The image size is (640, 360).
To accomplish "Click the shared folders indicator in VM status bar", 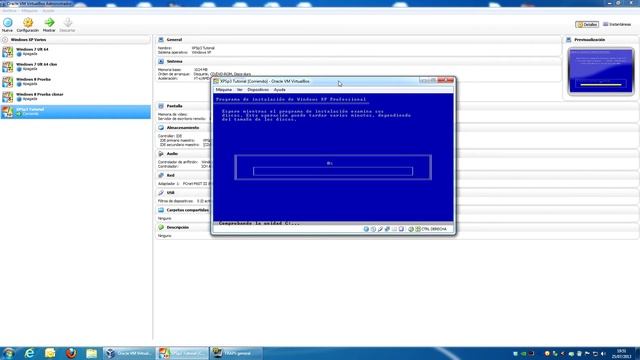I will pos(394,229).
